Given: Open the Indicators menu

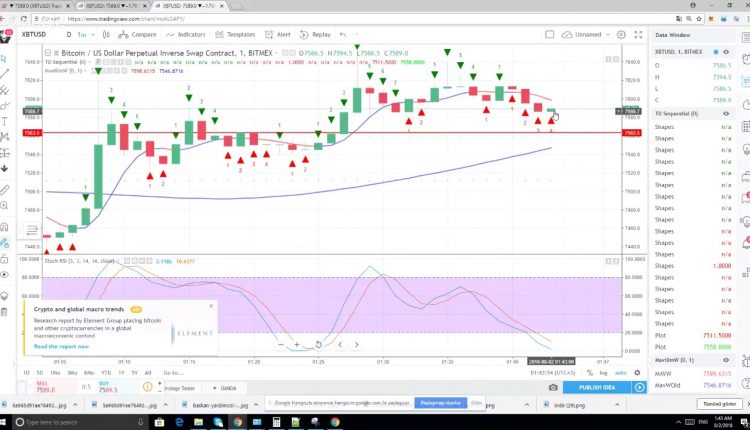Looking at the screenshot, I should [186, 34].
